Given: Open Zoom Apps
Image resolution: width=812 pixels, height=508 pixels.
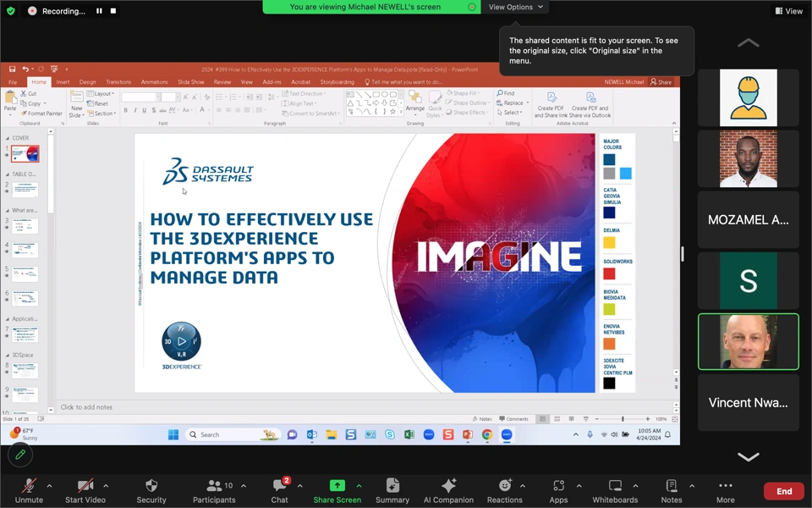Looking at the screenshot, I should pyautogui.click(x=558, y=491).
